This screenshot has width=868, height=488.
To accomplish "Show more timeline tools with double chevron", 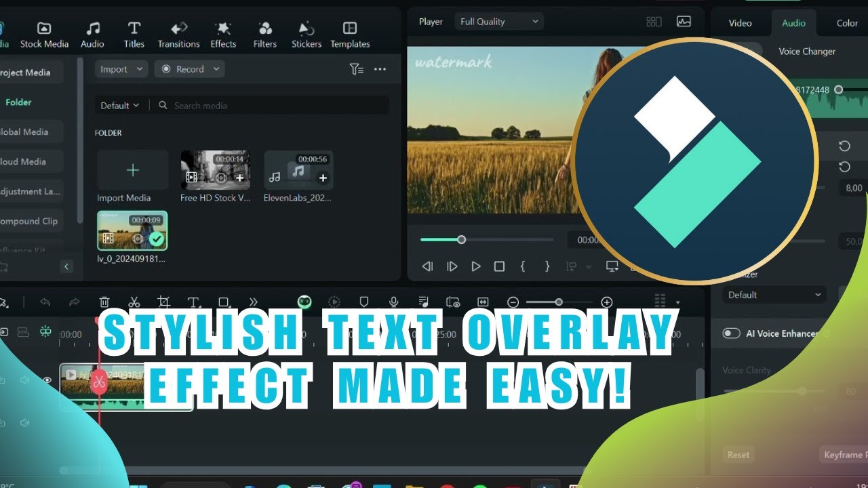I will click(x=254, y=302).
